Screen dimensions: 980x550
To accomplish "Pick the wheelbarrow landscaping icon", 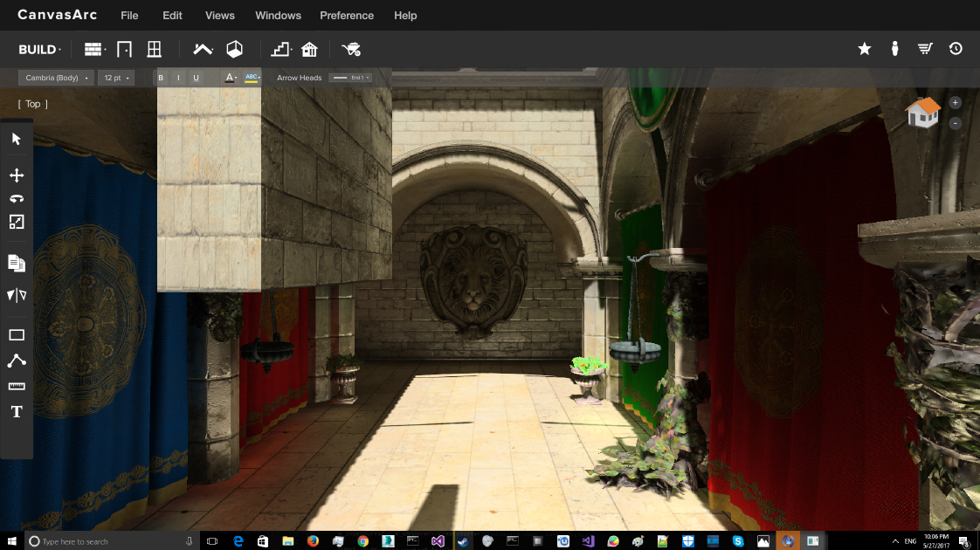I will click(351, 50).
